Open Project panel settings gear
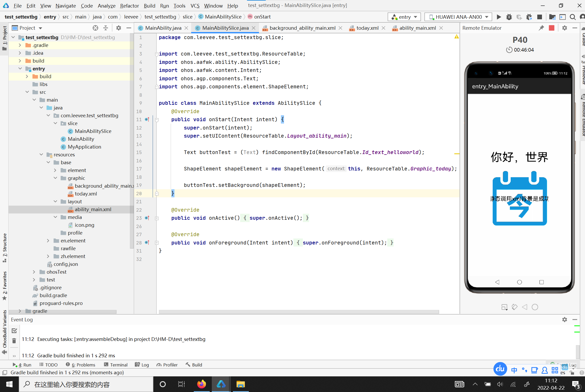 click(119, 28)
